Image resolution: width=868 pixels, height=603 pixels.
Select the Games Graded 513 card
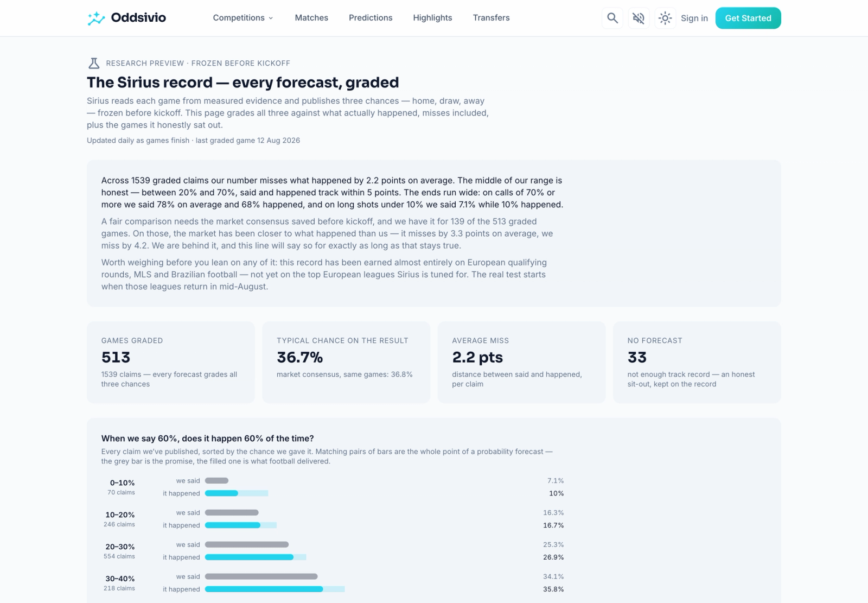point(171,362)
